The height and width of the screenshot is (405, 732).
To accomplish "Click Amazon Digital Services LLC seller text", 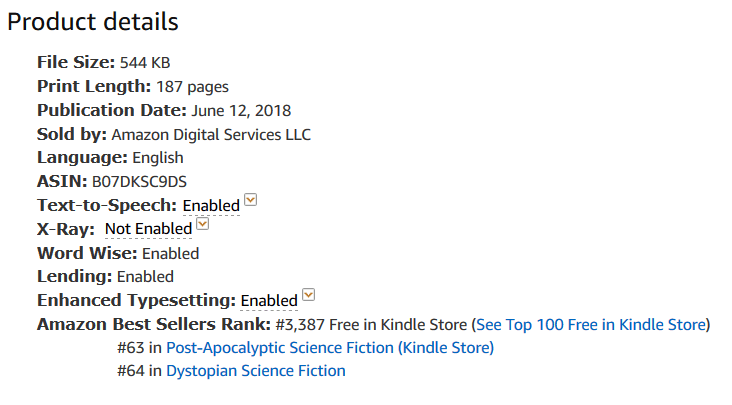I will (x=217, y=134).
